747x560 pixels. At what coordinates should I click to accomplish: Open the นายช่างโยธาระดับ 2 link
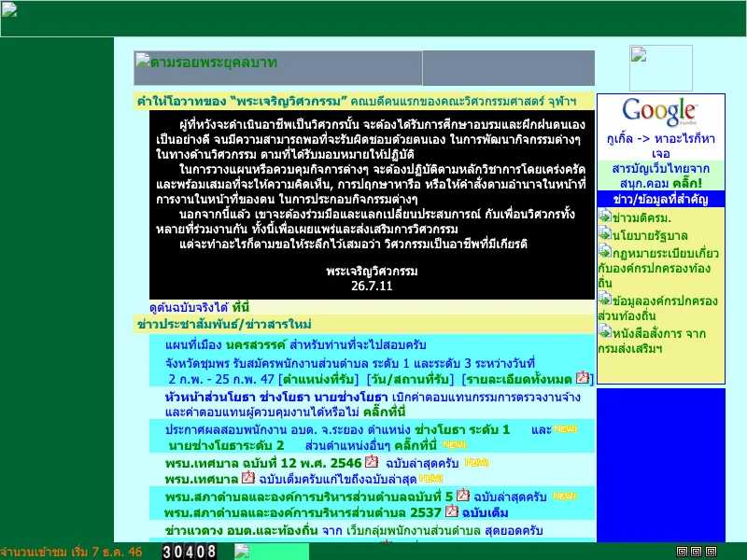(x=226, y=445)
